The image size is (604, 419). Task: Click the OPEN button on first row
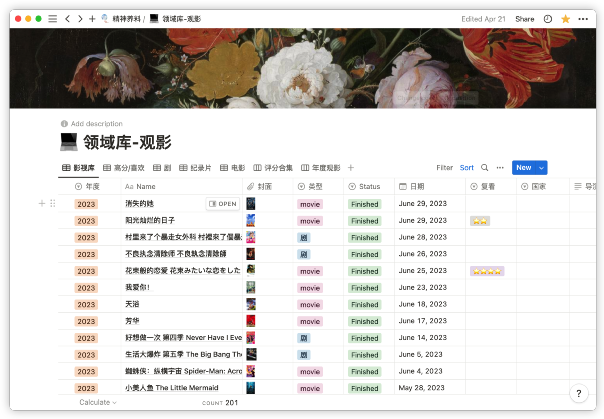click(x=223, y=204)
